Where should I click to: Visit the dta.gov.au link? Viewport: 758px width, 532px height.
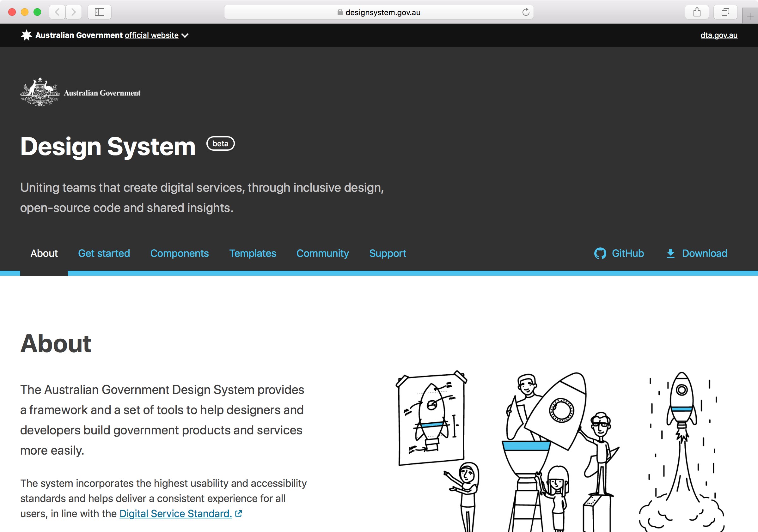coord(719,35)
